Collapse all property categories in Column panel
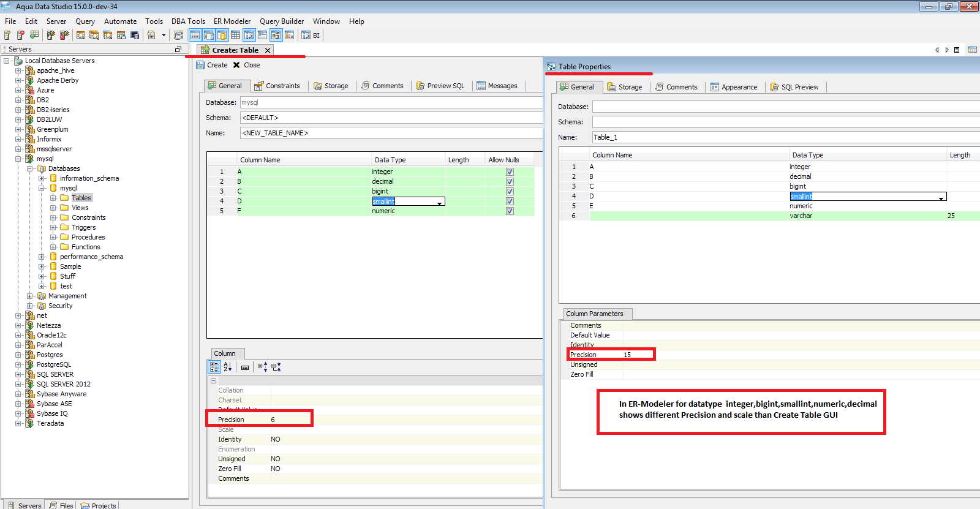The width and height of the screenshot is (980, 509). point(276,367)
